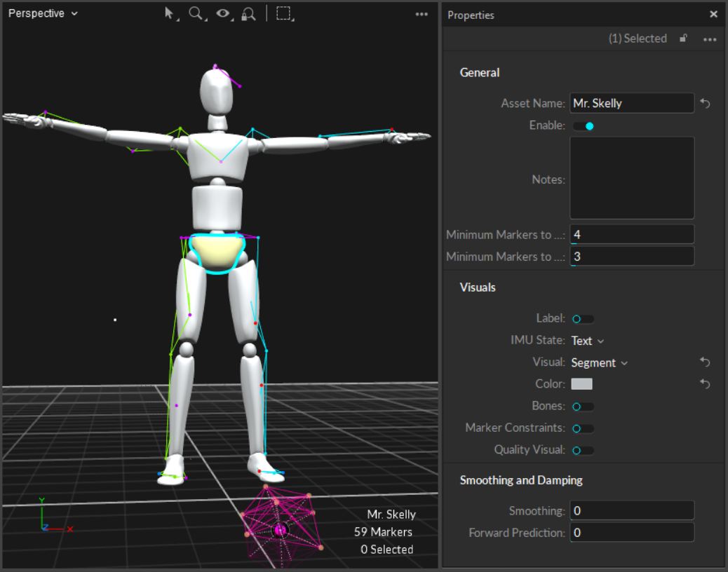The height and width of the screenshot is (572, 728).
Task: Click the Smoothing value input field
Action: pos(631,510)
